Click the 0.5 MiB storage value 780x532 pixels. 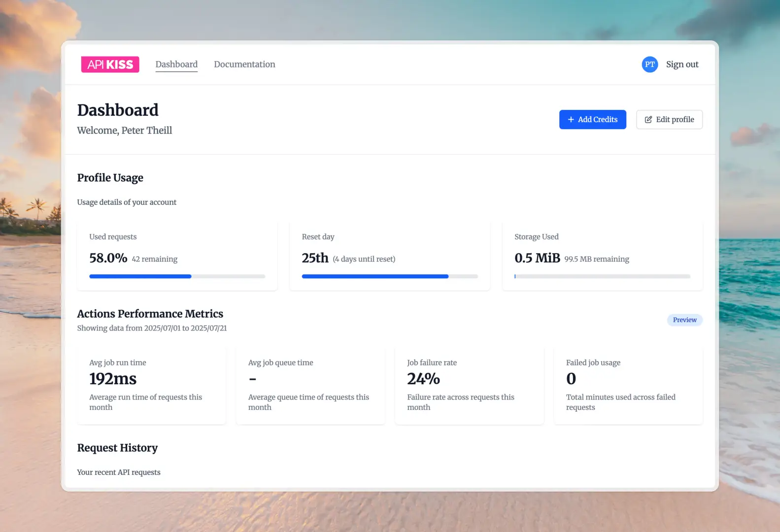coord(537,258)
